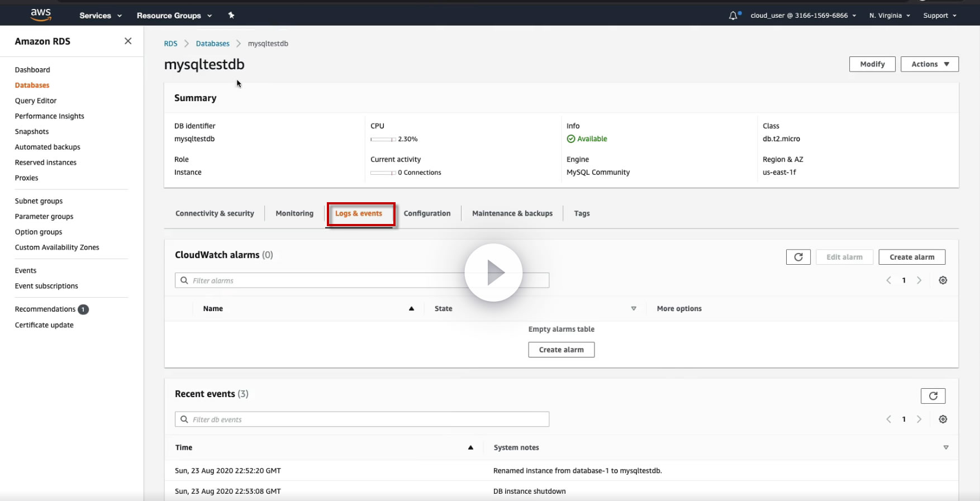
Task: Click the AWS logo home icon
Action: tap(41, 15)
